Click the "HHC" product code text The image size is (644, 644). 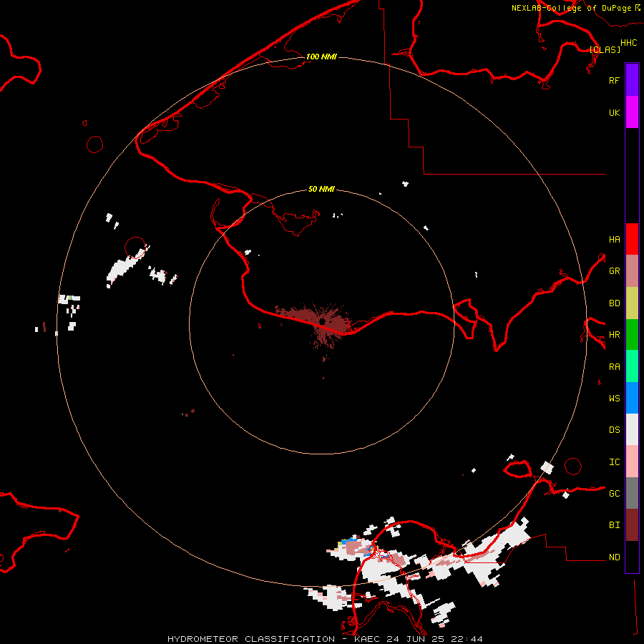[628, 43]
